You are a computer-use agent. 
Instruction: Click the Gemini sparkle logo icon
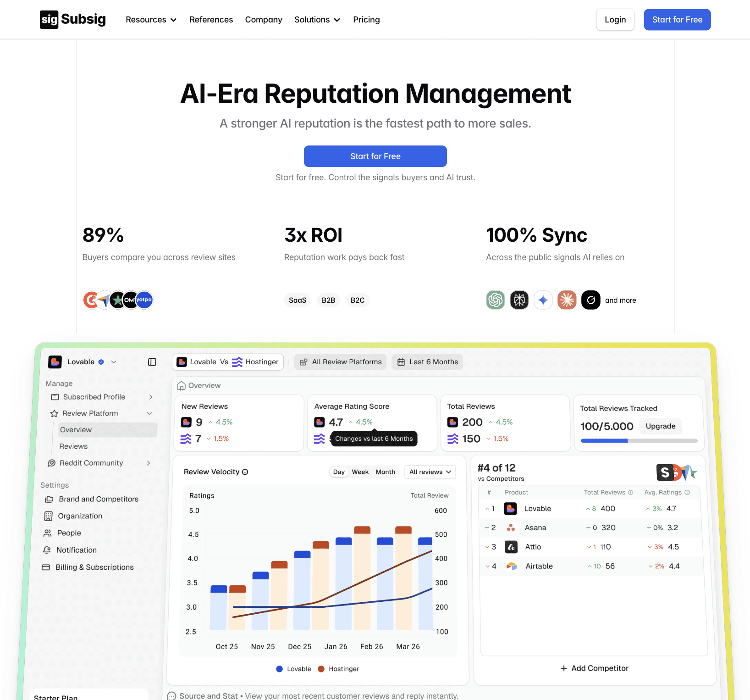(543, 300)
